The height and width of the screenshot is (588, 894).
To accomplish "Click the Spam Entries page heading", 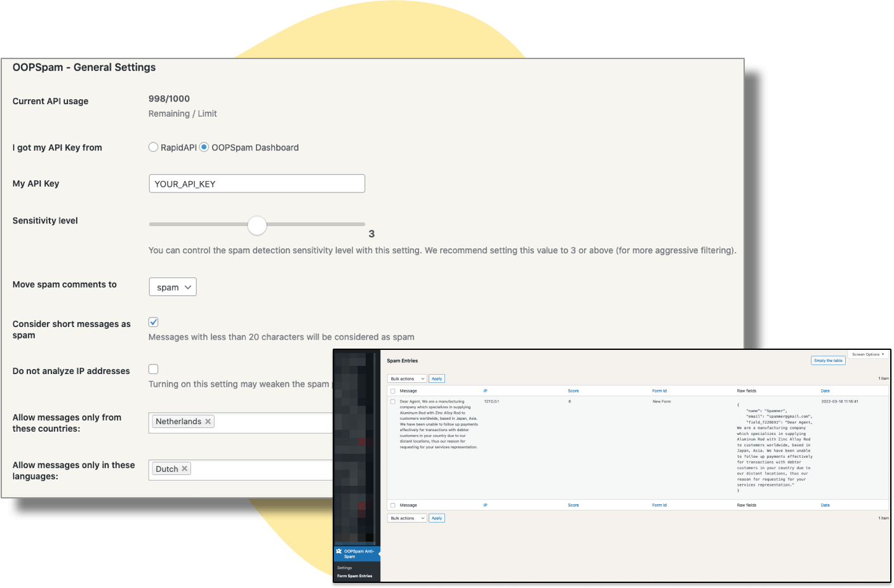I will pos(403,361).
